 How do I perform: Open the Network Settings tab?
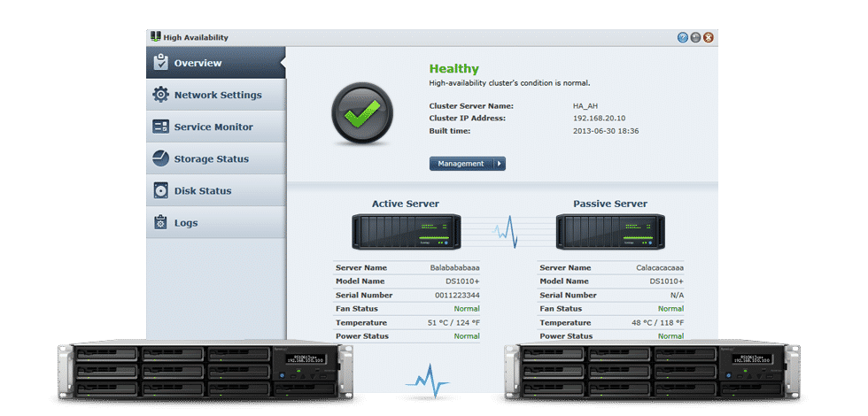click(x=216, y=95)
